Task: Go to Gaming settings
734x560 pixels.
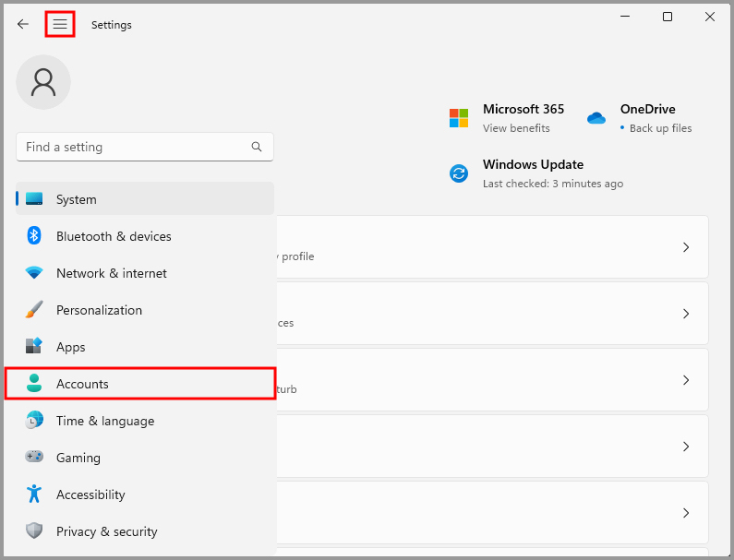Action: click(140, 458)
